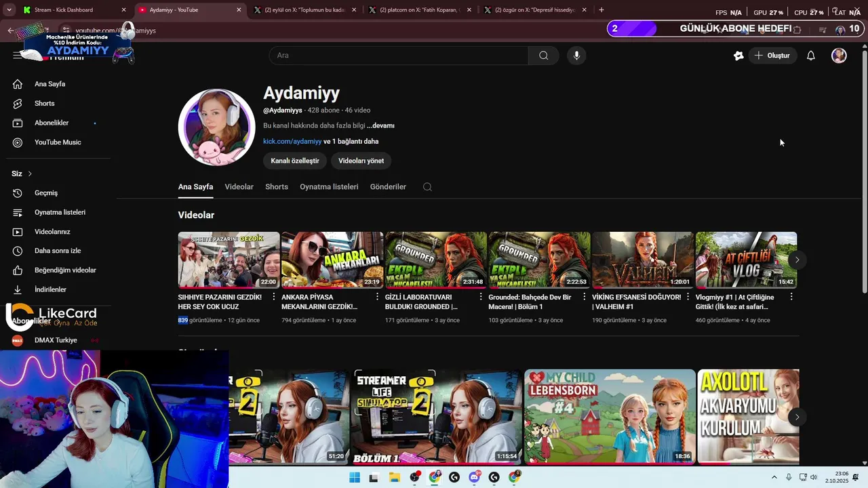Switch to Ana Sayfa channel tab

tap(195, 187)
